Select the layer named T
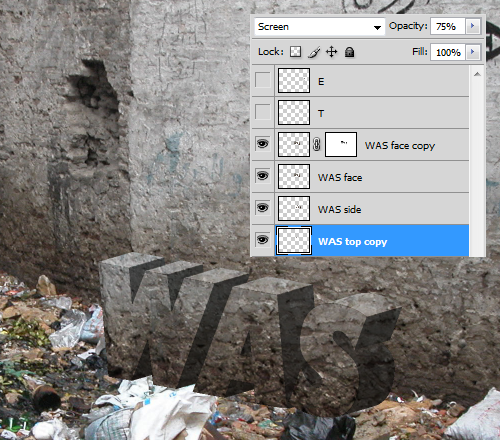Screen dimensions: 500x440 (321, 114)
